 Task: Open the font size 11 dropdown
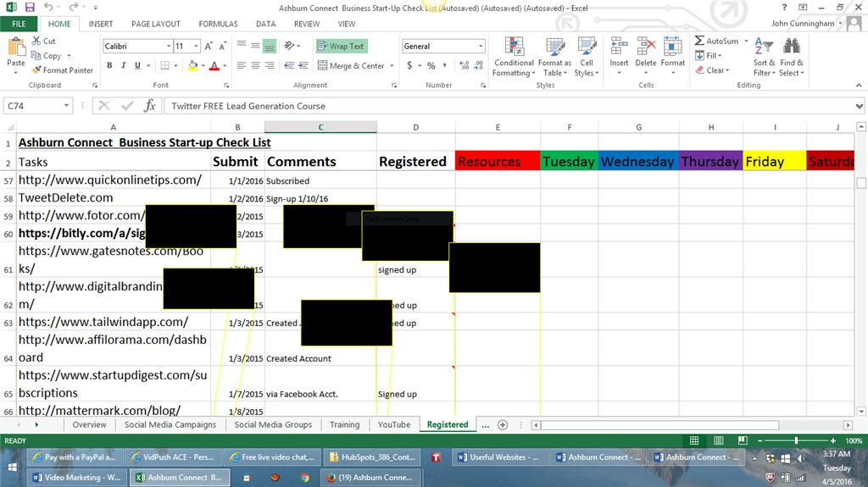coord(196,46)
